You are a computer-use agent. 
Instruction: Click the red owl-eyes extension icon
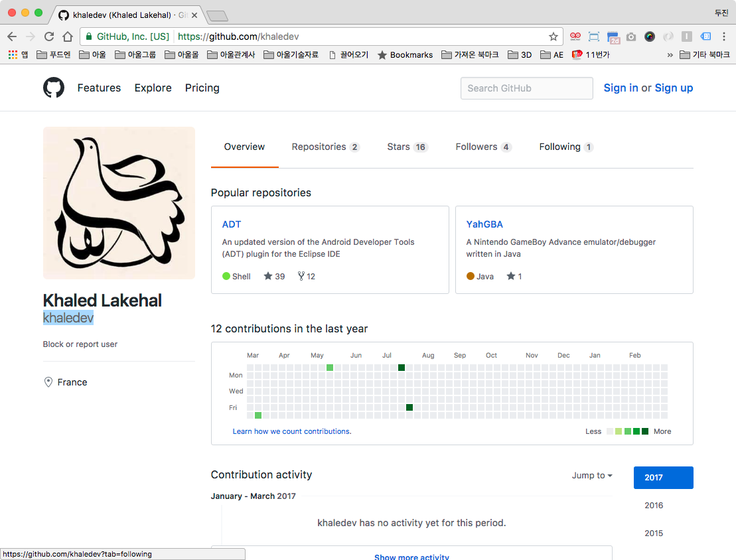[x=575, y=36]
